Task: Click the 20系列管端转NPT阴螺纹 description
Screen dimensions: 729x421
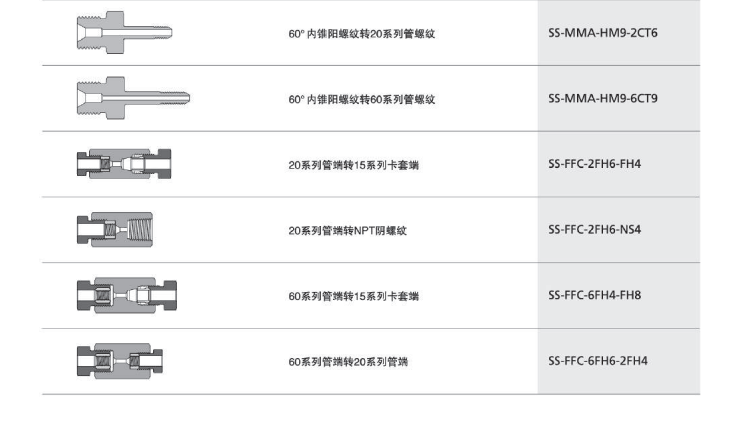Action: click(347, 230)
